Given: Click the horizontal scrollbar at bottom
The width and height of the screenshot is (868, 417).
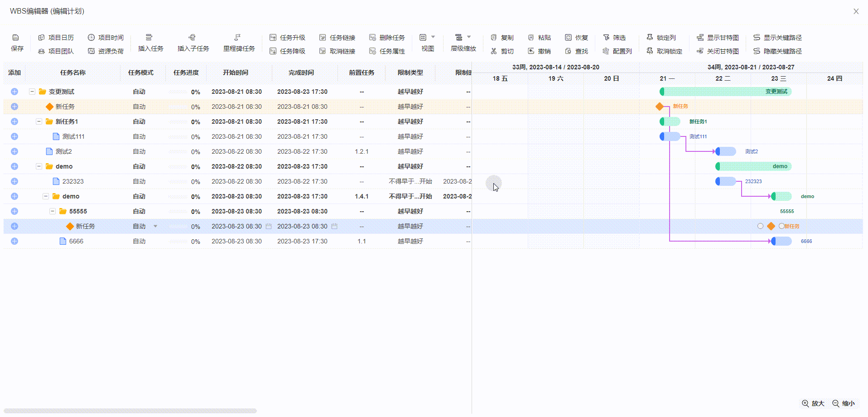Looking at the screenshot, I should point(130,411).
